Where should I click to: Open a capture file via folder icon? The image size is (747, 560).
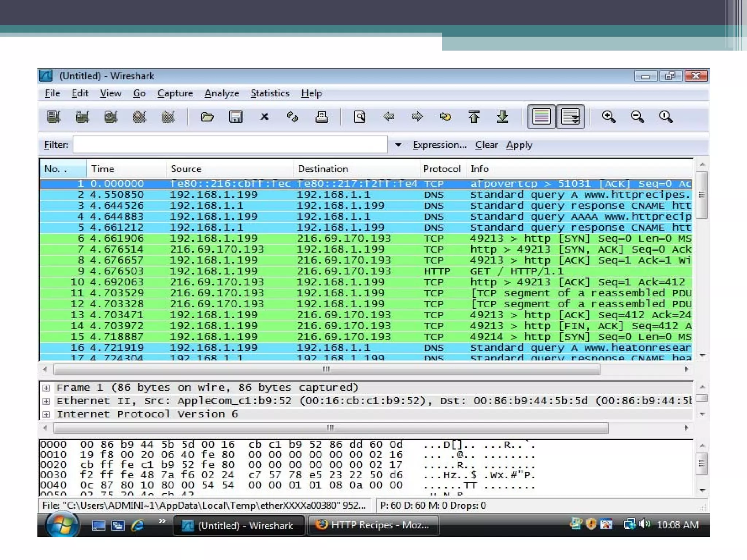(207, 117)
